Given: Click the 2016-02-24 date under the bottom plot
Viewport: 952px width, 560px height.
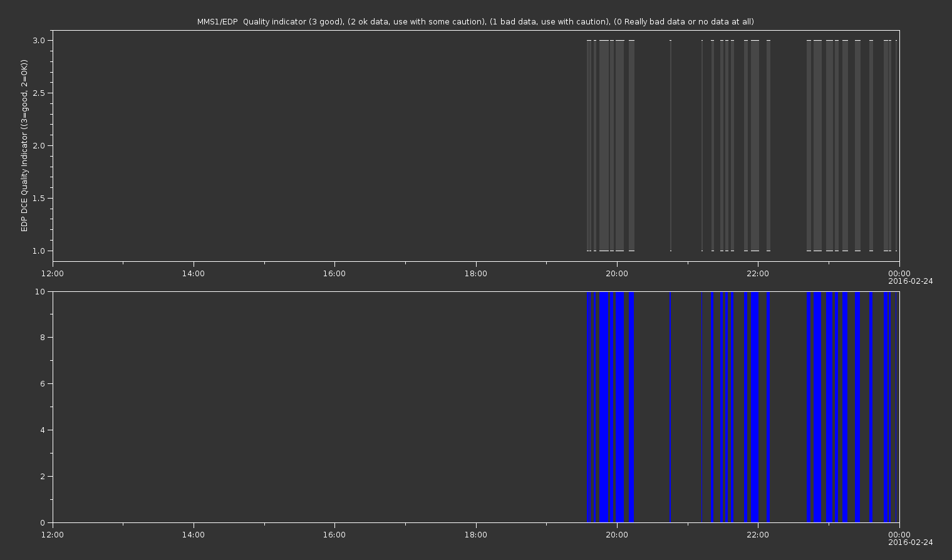Looking at the screenshot, I should click(x=911, y=542).
